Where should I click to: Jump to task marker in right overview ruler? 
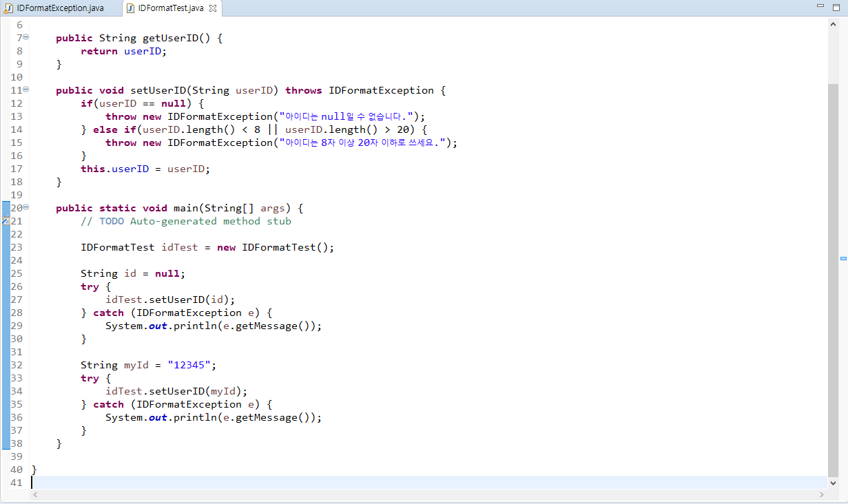click(x=843, y=258)
